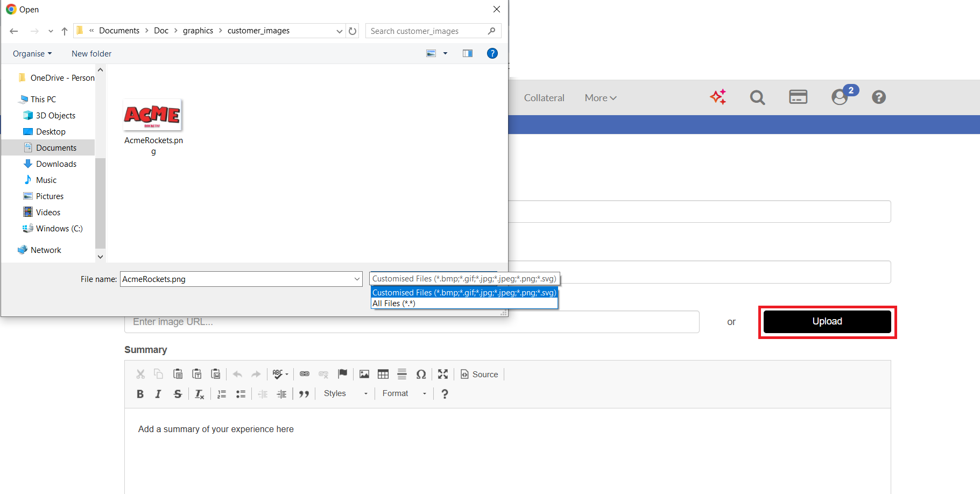This screenshot has height=494, width=980.
Task: Switch editor to Source view
Action: pyautogui.click(x=480, y=374)
